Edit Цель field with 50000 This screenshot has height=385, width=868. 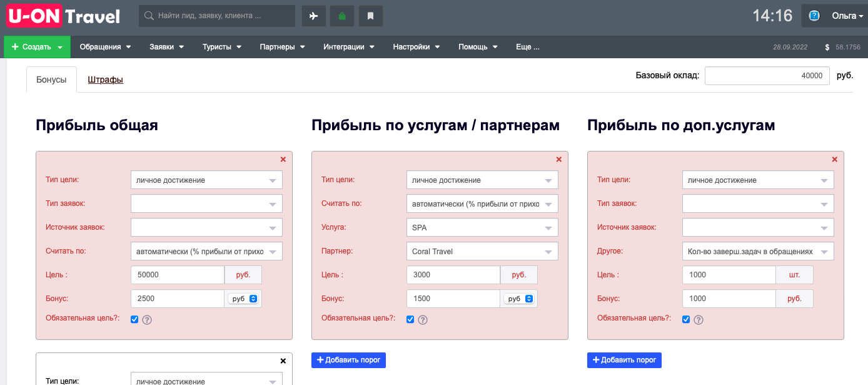[178, 275]
